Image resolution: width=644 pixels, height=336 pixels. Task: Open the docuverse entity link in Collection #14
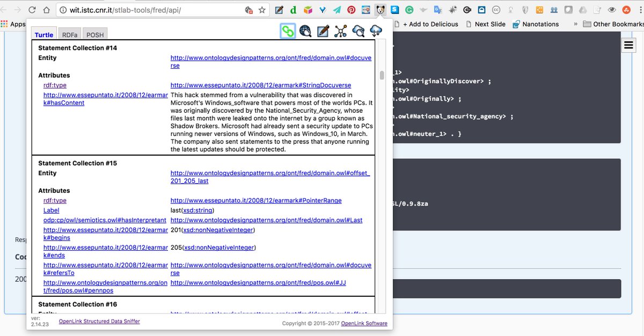click(x=271, y=62)
